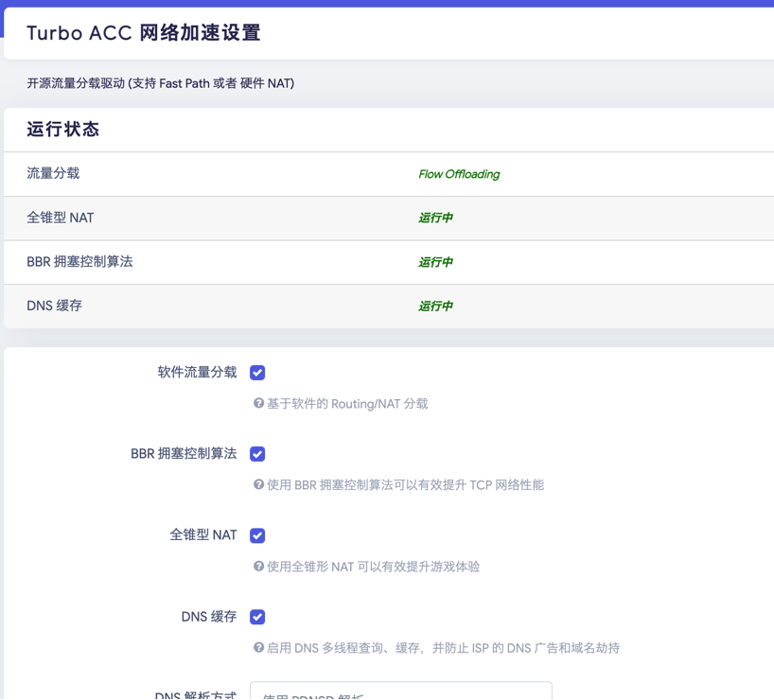The height and width of the screenshot is (700, 774).
Task: Click help icon before BBR TCP performance hint
Action: point(258,485)
